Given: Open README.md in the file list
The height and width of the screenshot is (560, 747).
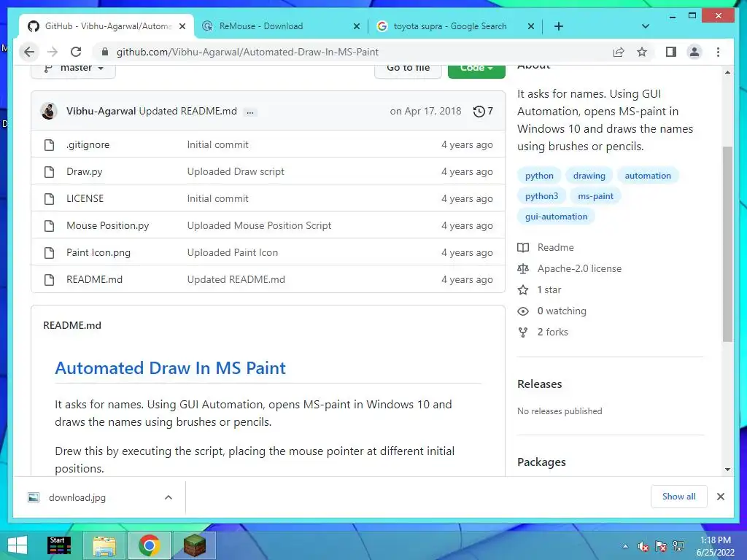Looking at the screenshot, I should point(94,279).
